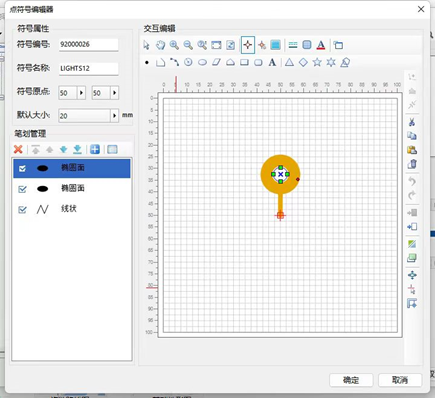
Task: Uncheck the first 椭圆面 stroke checkbox
Action: tap(22, 169)
